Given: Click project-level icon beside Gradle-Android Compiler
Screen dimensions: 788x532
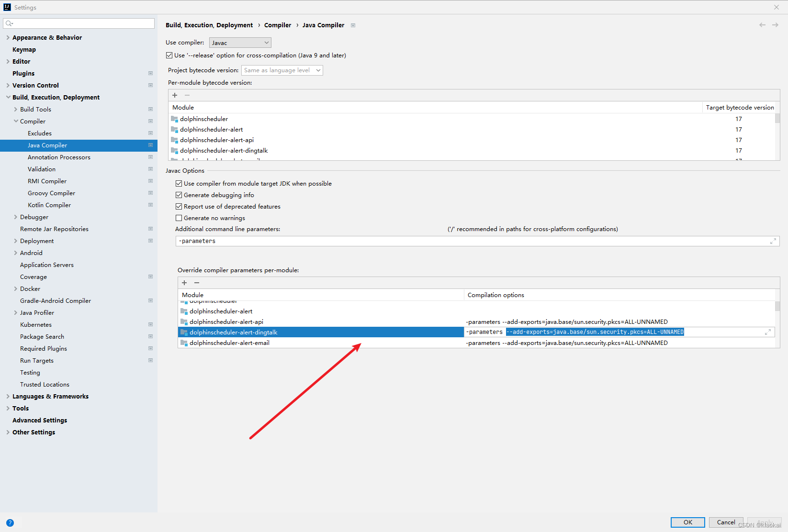Looking at the screenshot, I should point(150,300).
